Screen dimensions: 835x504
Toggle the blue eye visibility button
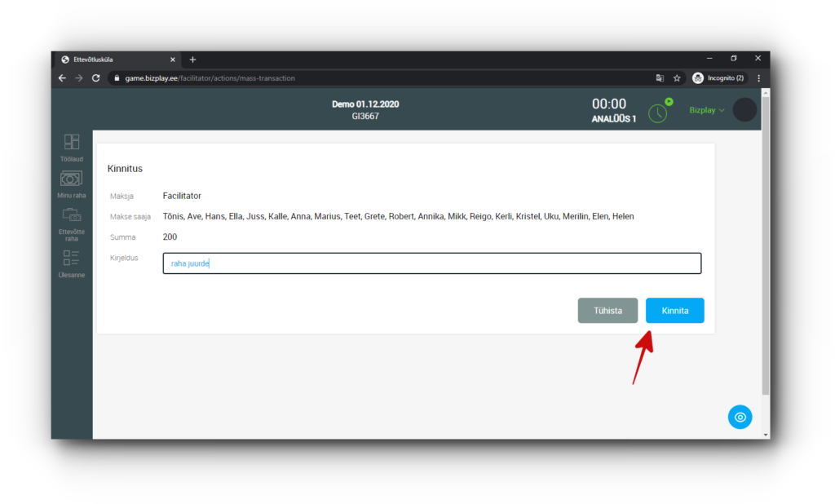pyautogui.click(x=740, y=417)
